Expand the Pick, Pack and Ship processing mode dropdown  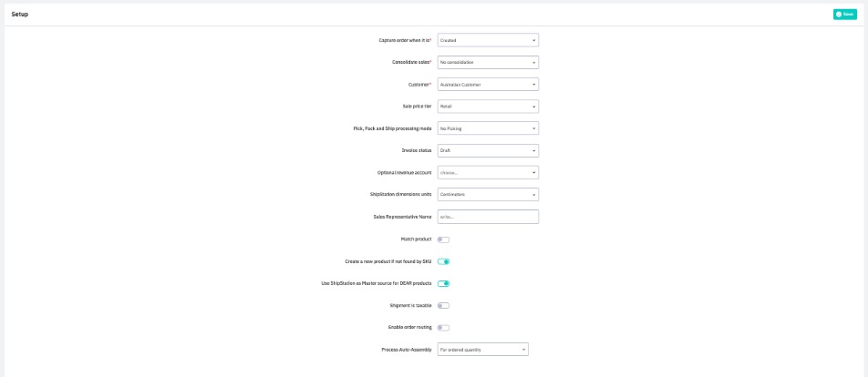(488, 128)
